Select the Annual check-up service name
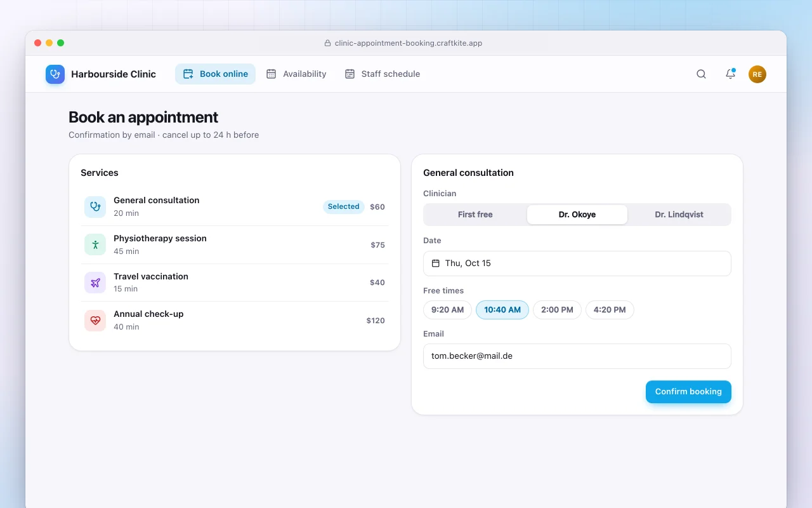 point(148,314)
